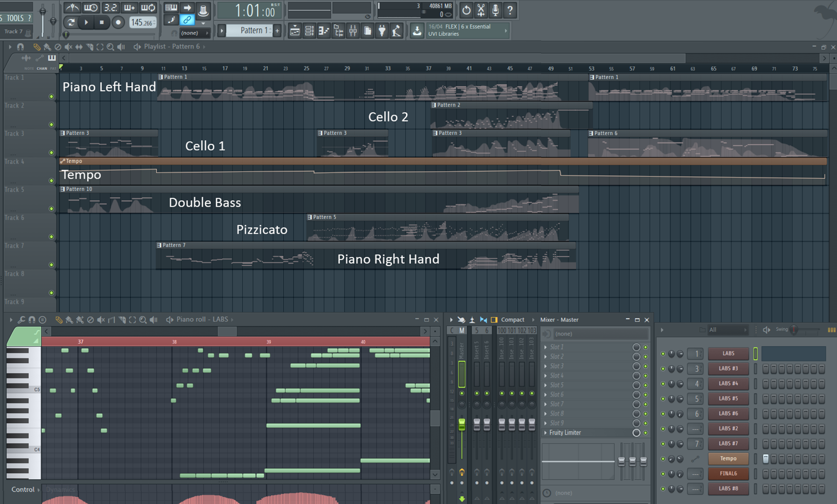This screenshot has height=504, width=837.
Task: Open the TOOLS menu
Action: (x=15, y=18)
